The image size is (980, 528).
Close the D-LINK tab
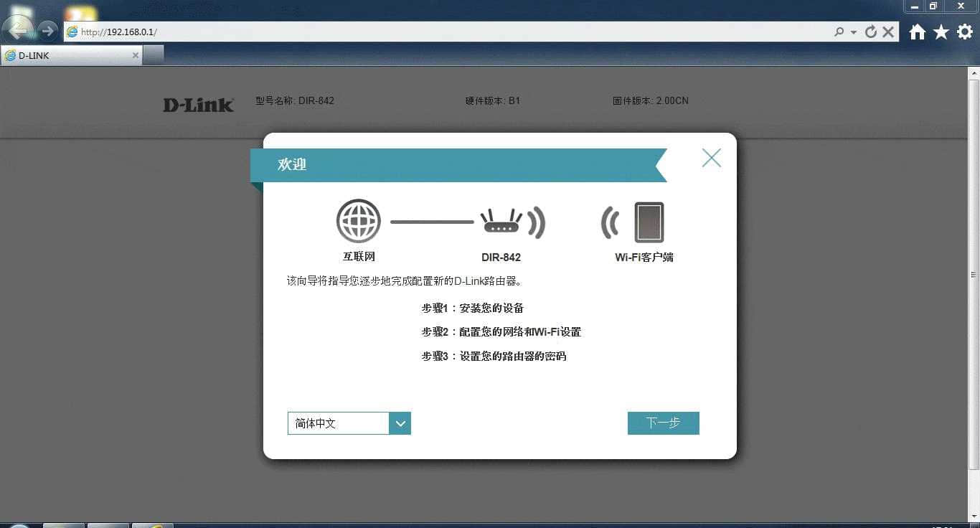pos(136,55)
